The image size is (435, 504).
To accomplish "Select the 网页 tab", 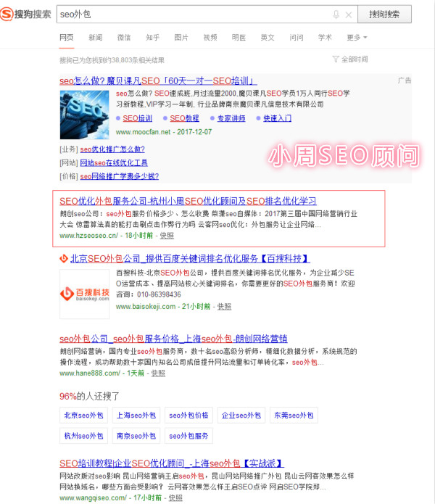I will (67, 37).
